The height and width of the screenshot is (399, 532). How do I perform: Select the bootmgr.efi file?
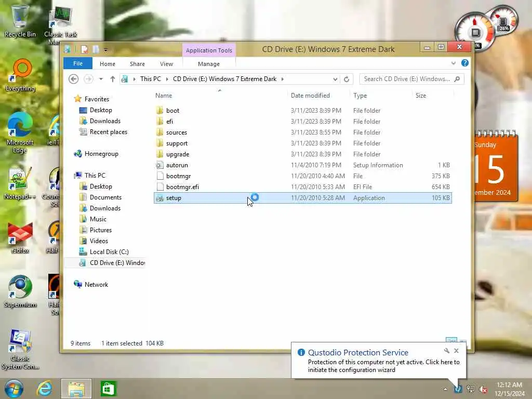coord(303,187)
